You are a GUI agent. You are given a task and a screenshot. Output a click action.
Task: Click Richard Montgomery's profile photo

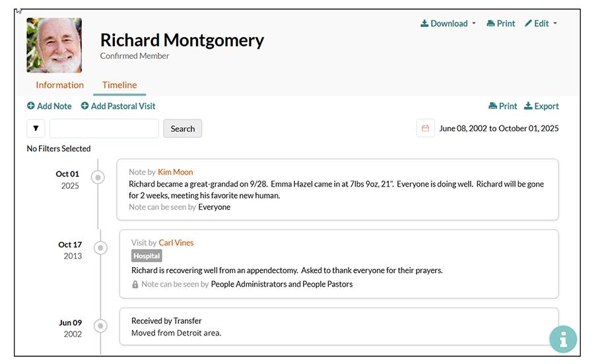(54, 45)
